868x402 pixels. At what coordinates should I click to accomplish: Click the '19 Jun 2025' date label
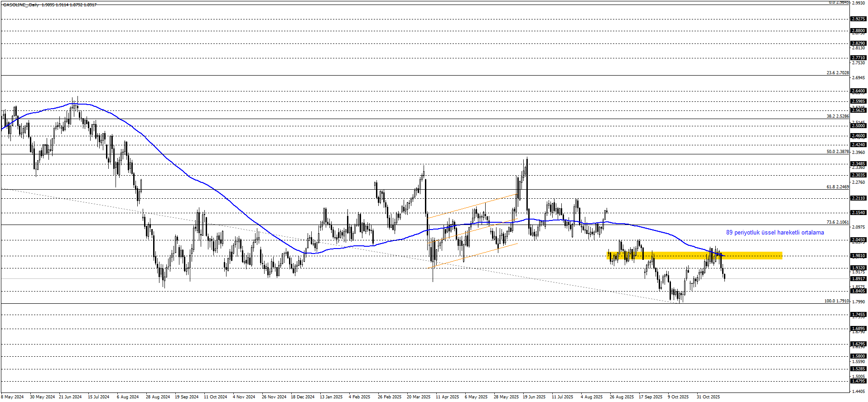pos(534,397)
